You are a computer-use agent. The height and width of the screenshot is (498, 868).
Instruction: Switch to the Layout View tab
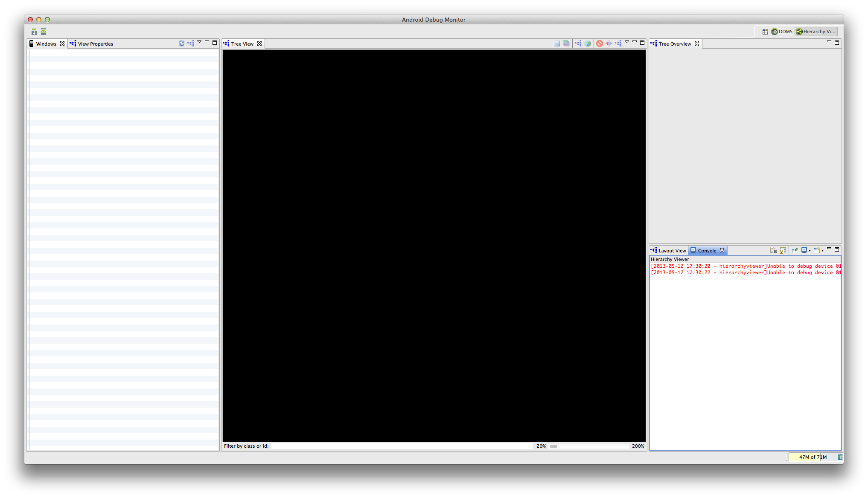[668, 251]
